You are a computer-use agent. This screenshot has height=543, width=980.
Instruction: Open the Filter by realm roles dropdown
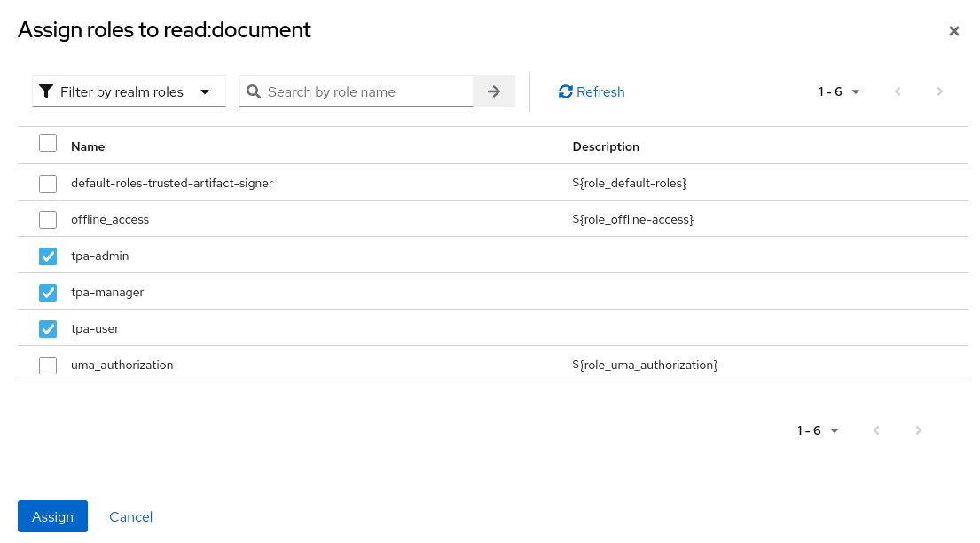pyautogui.click(x=129, y=91)
